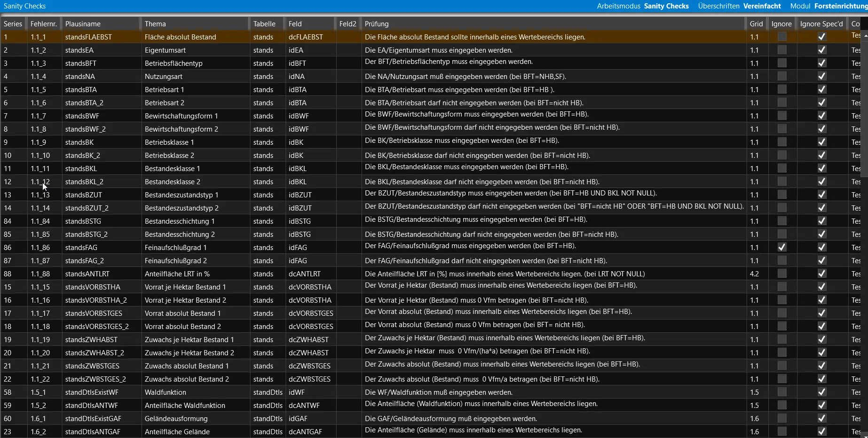Select the standsBKL_2 row
The height and width of the screenshot is (438, 868).
point(84,181)
